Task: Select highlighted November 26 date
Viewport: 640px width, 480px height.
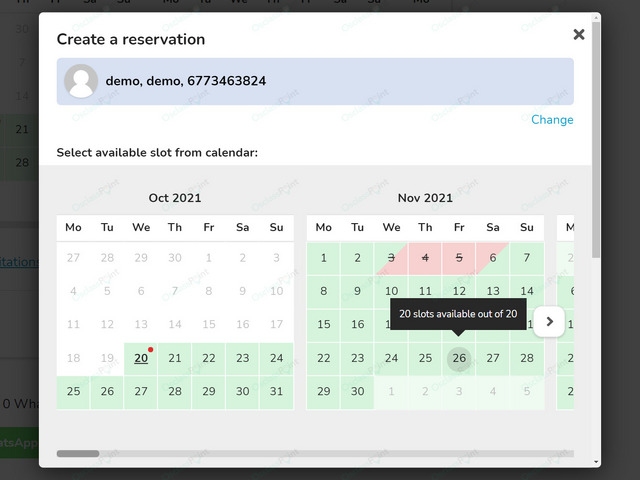Action: pyautogui.click(x=459, y=358)
